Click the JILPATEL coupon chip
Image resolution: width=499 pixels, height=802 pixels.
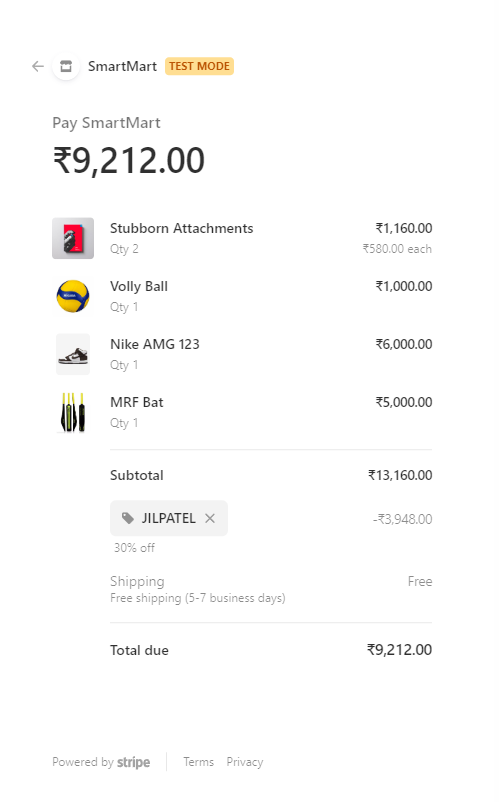(x=169, y=518)
